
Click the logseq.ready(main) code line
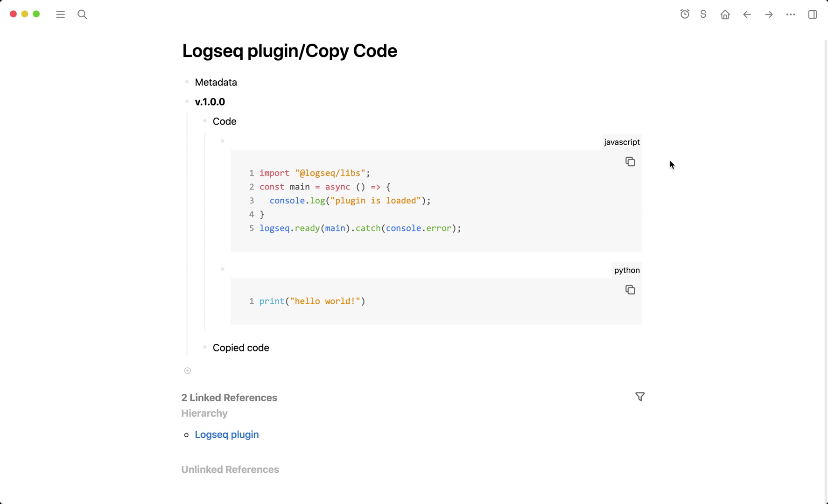click(360, 228)
